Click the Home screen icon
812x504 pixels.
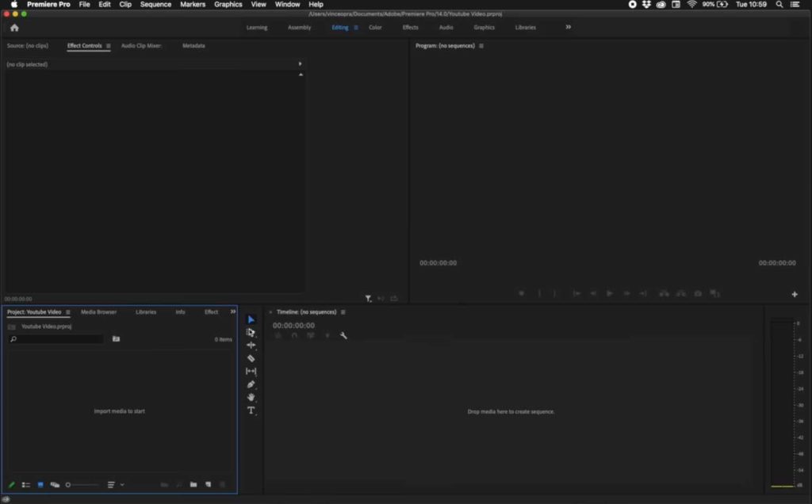point(14,28)
